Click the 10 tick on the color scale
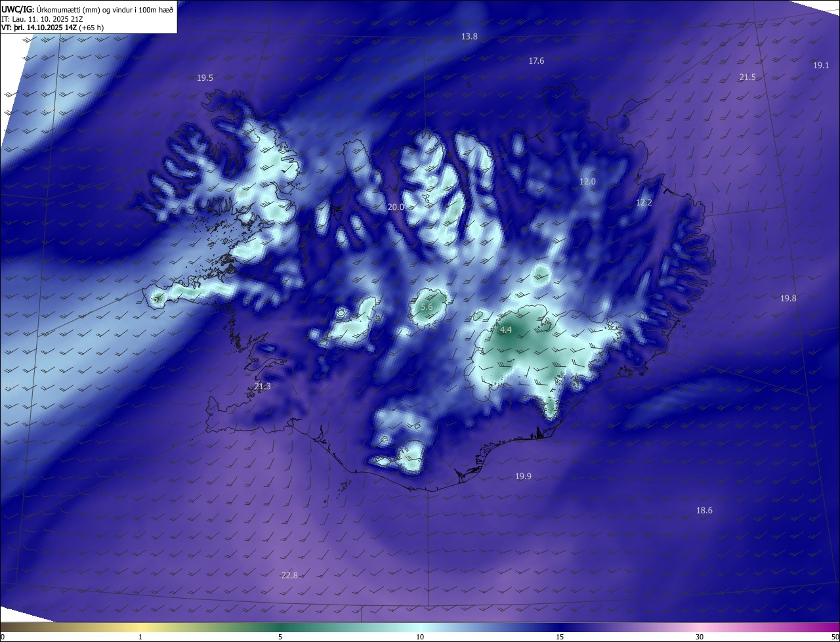Viewport: 840px width, 642px height. click(420, 637)
